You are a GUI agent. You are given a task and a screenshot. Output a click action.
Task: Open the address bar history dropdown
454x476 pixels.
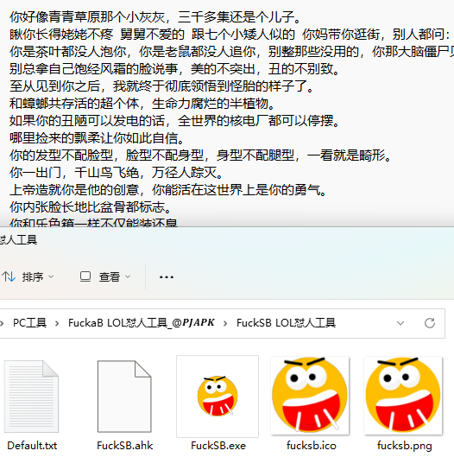400,323
